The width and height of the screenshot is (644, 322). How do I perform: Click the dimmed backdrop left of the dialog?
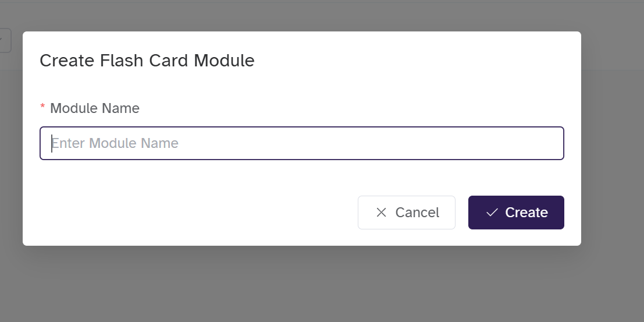10,175
